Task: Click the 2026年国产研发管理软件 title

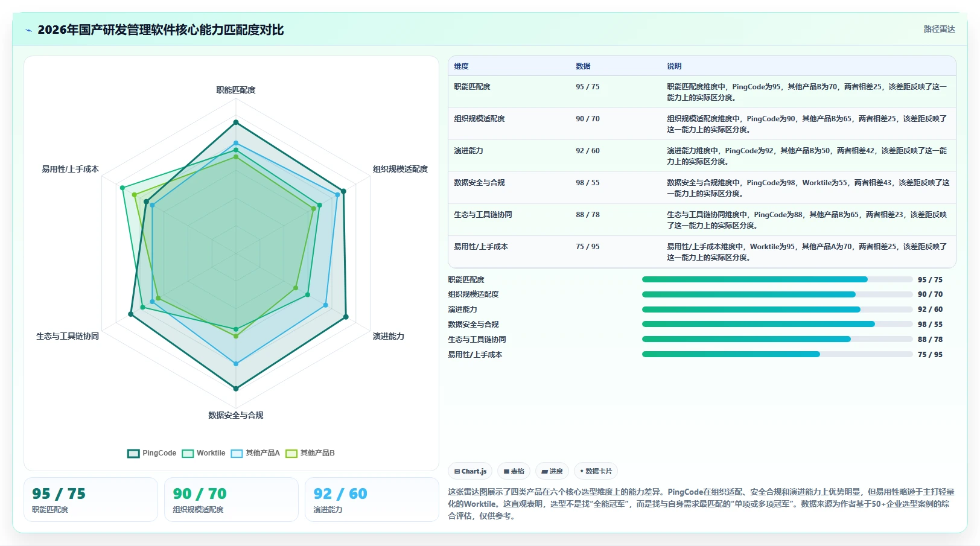Action: [161, 30]
